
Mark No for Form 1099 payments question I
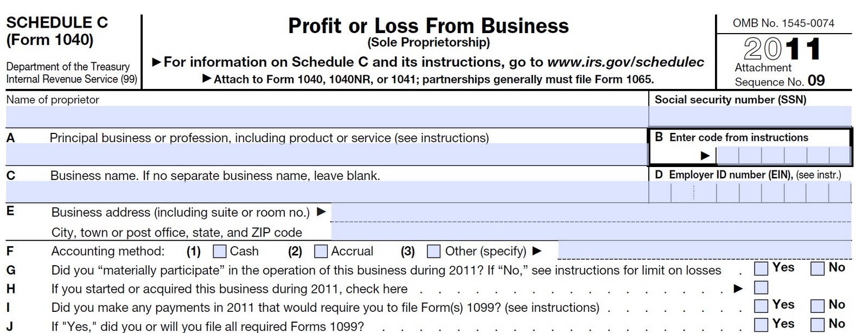[818, 306]
